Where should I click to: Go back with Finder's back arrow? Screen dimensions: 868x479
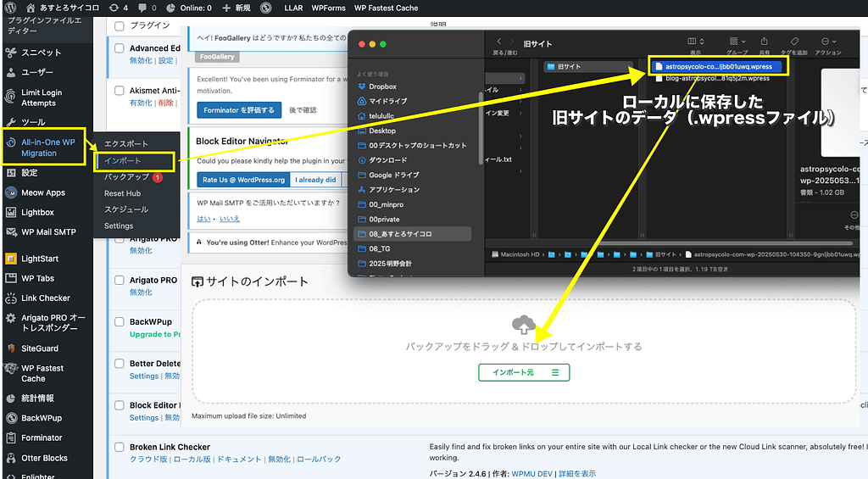pyautogui.click(x=499, y=42)
